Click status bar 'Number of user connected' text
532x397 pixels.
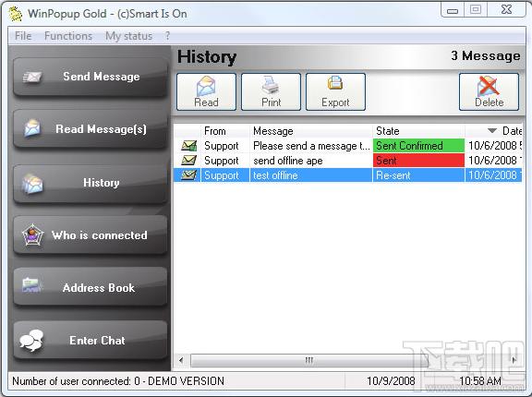(118, 381)
